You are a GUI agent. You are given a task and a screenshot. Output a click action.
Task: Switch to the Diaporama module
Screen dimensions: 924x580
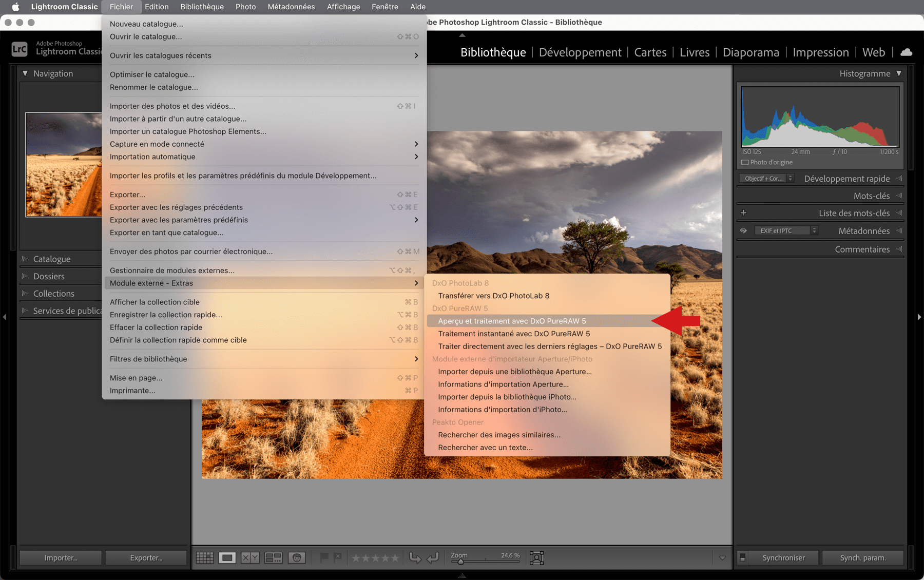pos(750,52)
